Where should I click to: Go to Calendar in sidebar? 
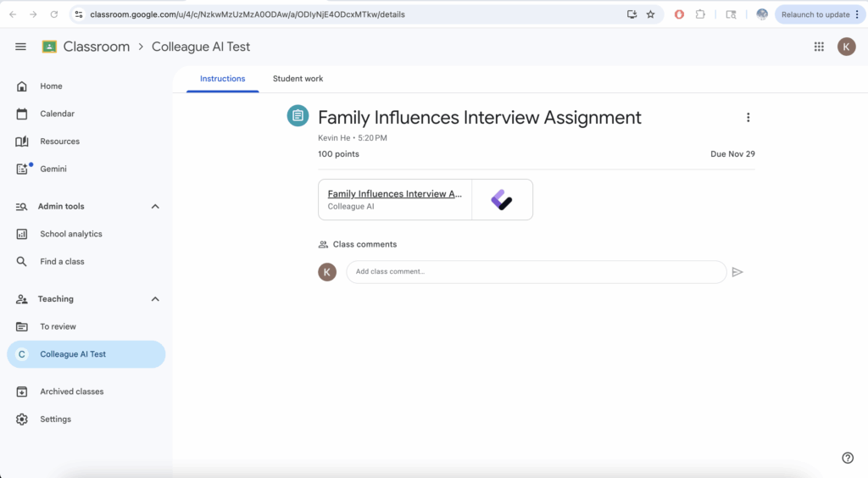click(x=57, y=114)
